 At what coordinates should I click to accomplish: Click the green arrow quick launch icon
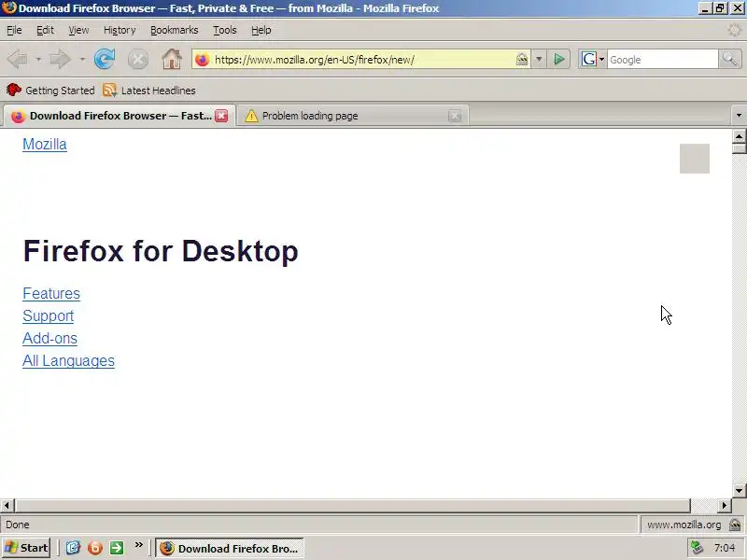pos(117,548)
